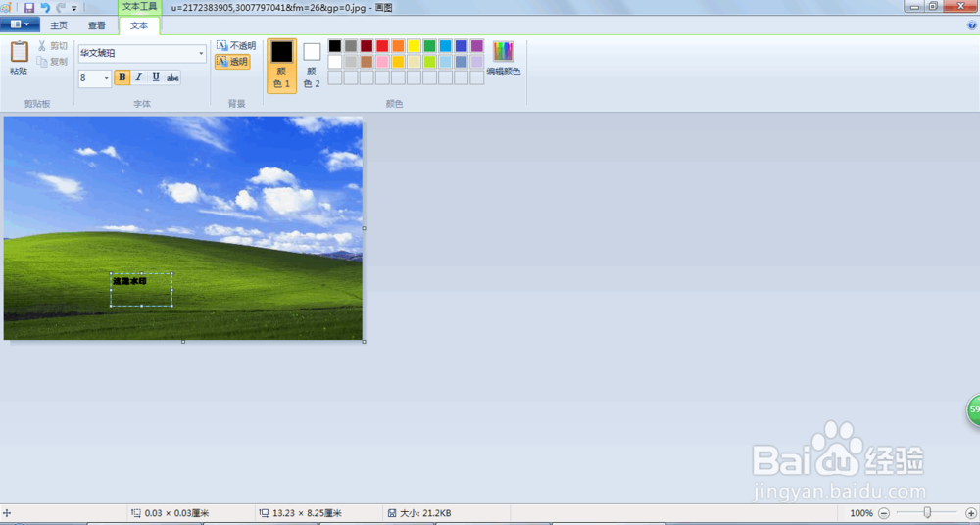The image size is (980, 525).
Task: Click the Text Tools (文本工具) contextual tab header
Action: pyautogui.click(x=140, y=7)
